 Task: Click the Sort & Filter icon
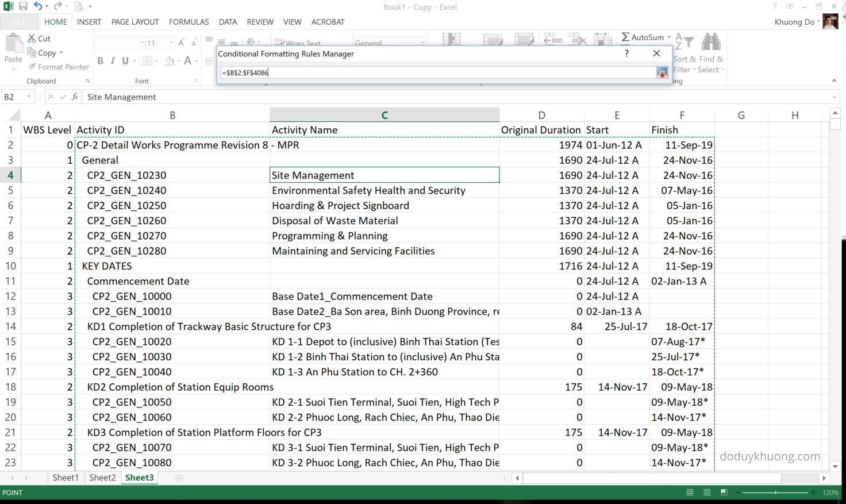[x=684, y=42]
